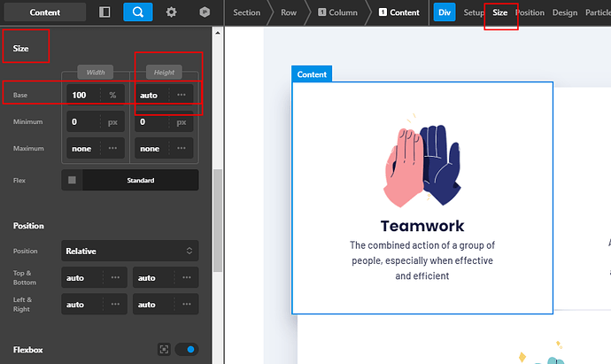Viewport: 611px width, 364px height.
Task: Open unit menu for Top auto field
Action: click(115, 277)
